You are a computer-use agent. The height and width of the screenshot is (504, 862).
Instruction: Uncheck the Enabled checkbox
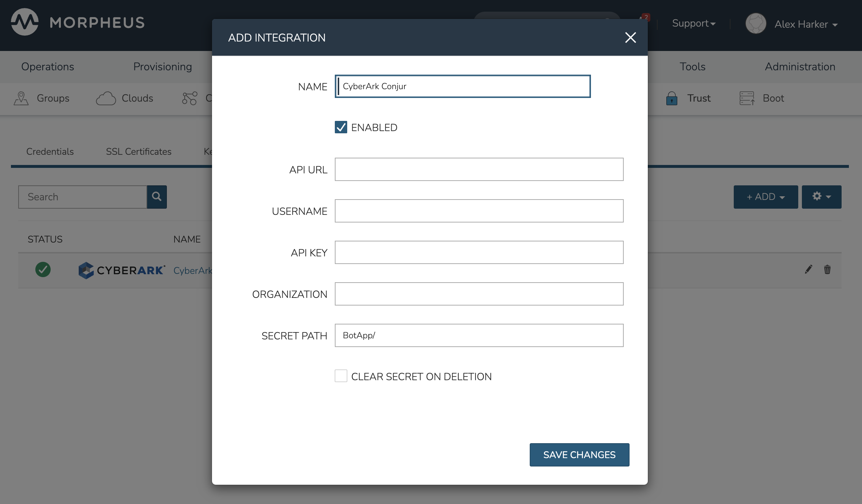341,127
